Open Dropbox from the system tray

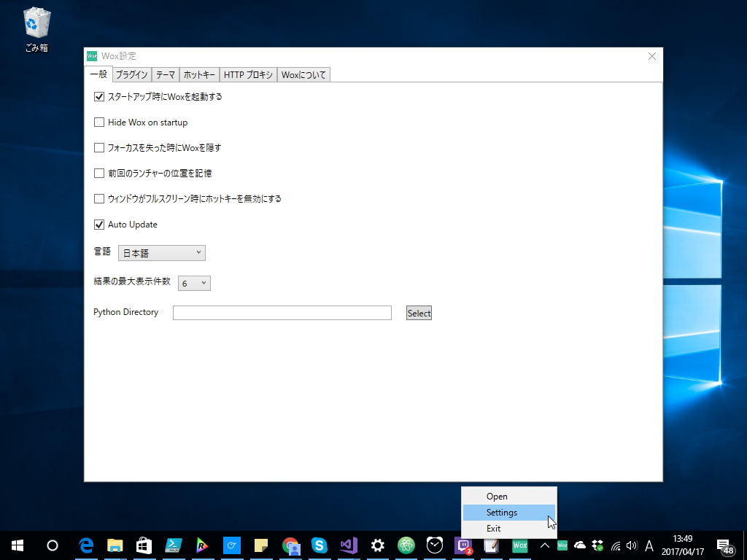pyautogui.click(x=597, y=545)
